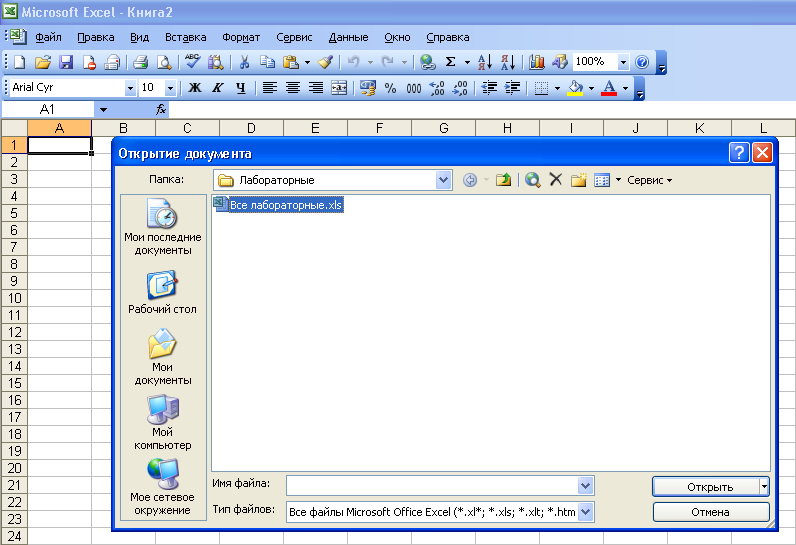Go up one folder level icon
Screen dimensions: 796x545
[503, 180]
